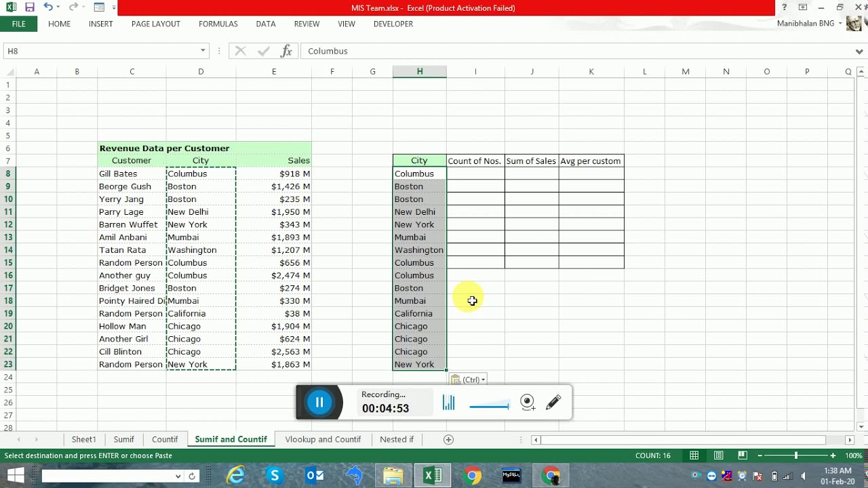Screen dimensions: 868x488
Task: Open the Excel Help question mark
Action: click(x=785, y=7)
